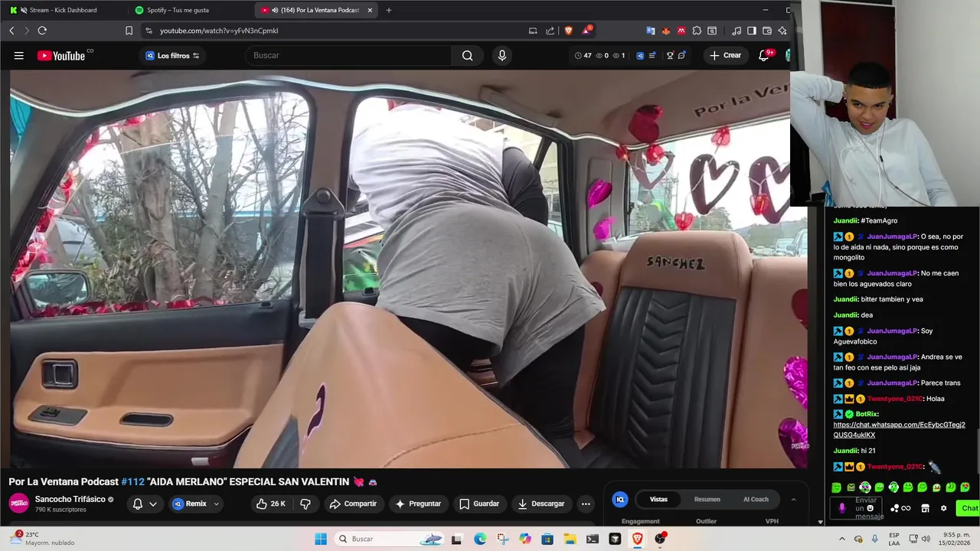Open Kick chat settings gear
Viewport: 980px width, 551px height.
click(943, 508)
